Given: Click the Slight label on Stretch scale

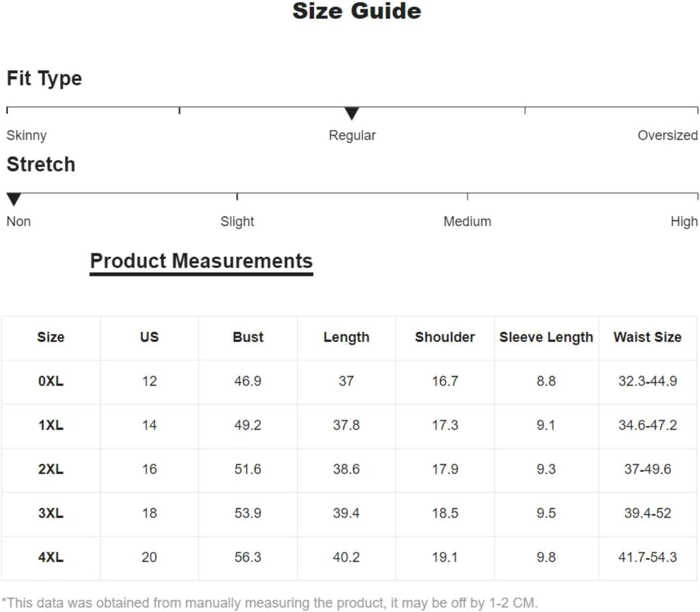Looking at the screenshot, I should 237,221.
